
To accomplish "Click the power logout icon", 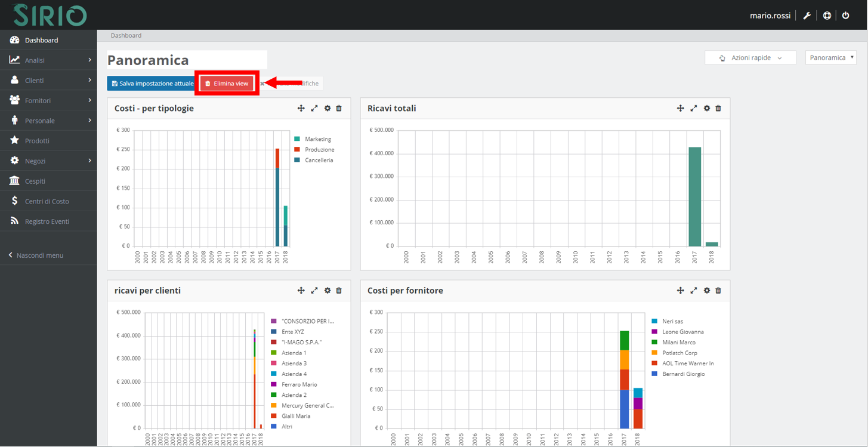I will 846,15.
